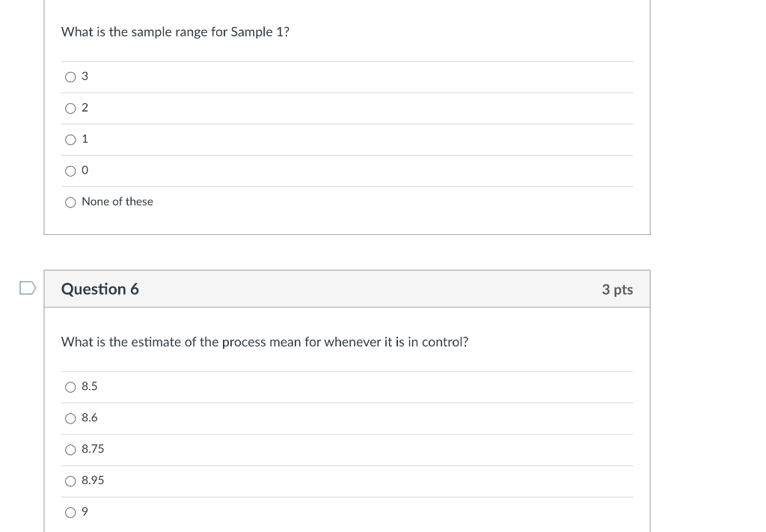Choose 'None of these' answer option
Image resolution: width=766 pixels, height=532 pixels.
(x=70, y=202)
